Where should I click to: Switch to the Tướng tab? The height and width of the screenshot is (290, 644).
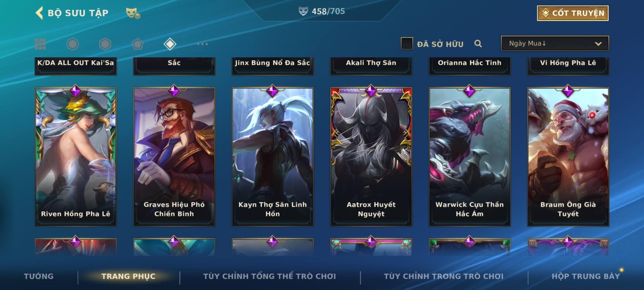pyautogui.click(x=39, y=276)
